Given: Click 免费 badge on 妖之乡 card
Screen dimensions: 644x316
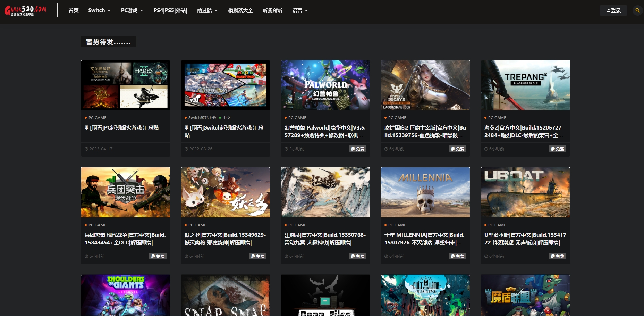Looking at the screenshot, I should (258, 256).
